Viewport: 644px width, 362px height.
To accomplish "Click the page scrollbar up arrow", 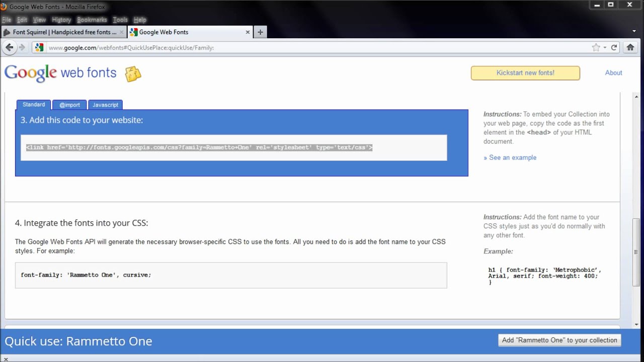I will point(636,97).
